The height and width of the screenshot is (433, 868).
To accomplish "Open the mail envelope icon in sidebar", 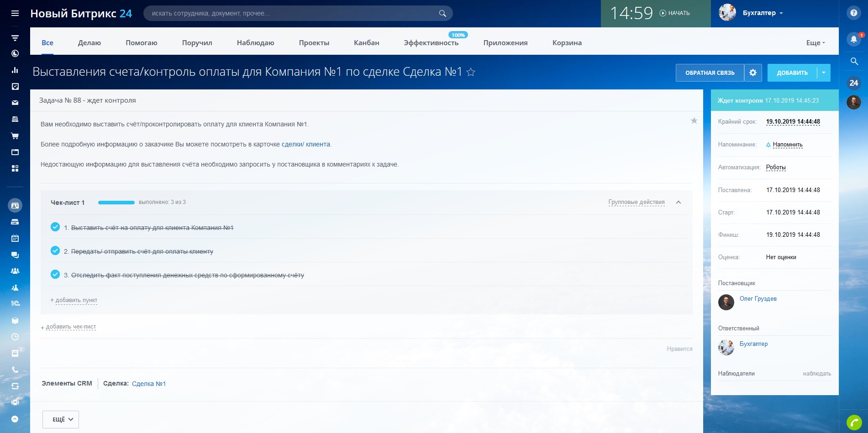I will click(x=15, y=103).
